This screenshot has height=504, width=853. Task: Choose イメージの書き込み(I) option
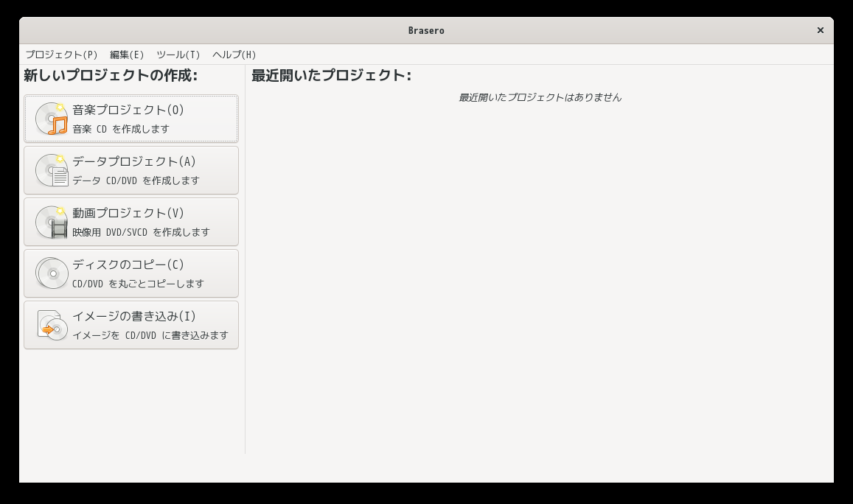(x=131, y=325)
